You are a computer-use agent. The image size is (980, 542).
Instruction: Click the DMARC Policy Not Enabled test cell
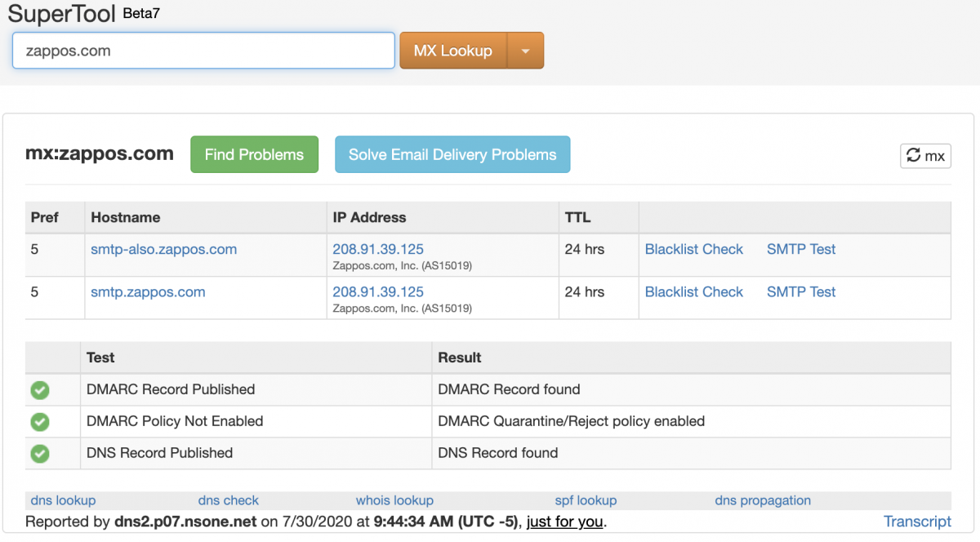click(x=256, y=421)
